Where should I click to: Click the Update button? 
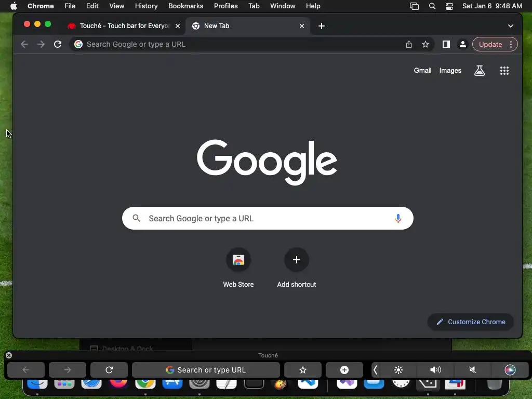click(490, 44)
